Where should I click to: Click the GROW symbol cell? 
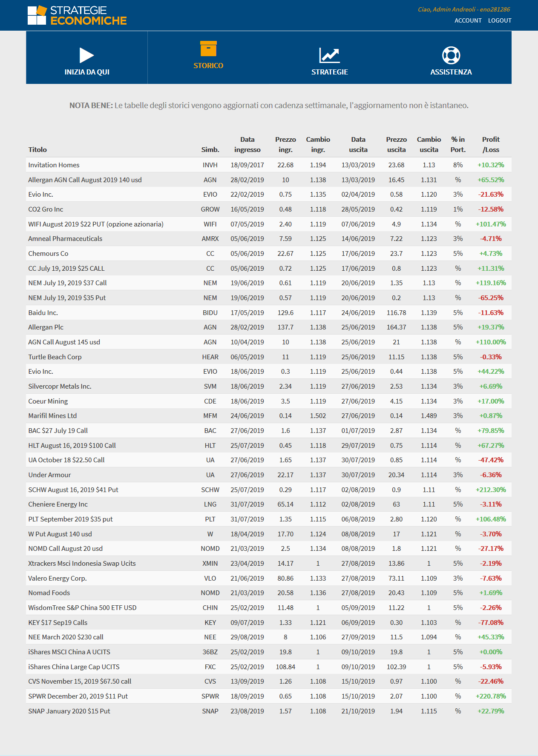(210, 209)
